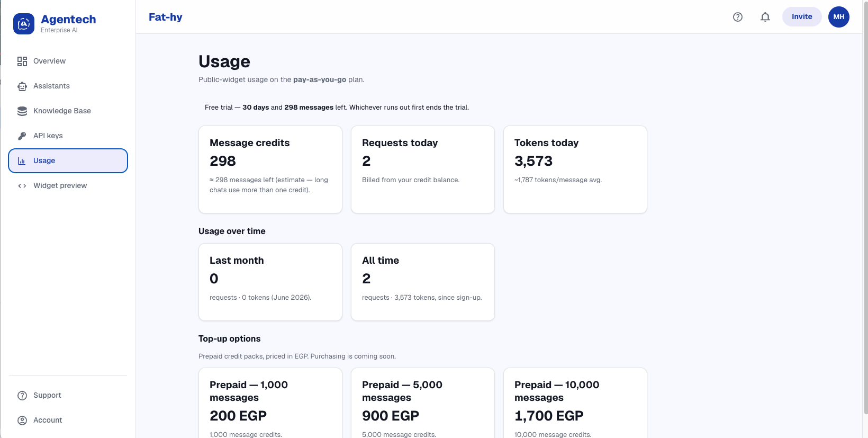Click the page vertical scrollbar

pos(865,207)
